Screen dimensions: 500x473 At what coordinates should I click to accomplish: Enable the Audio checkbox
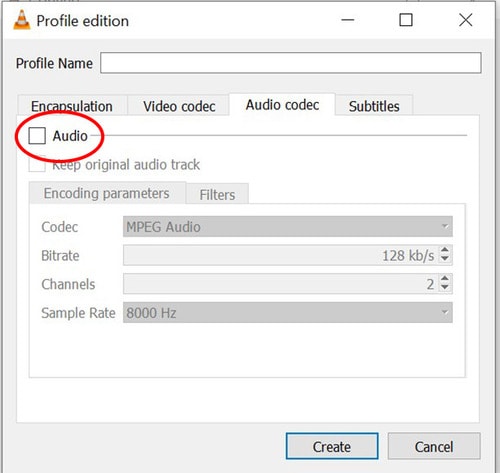tap(37, 136)
